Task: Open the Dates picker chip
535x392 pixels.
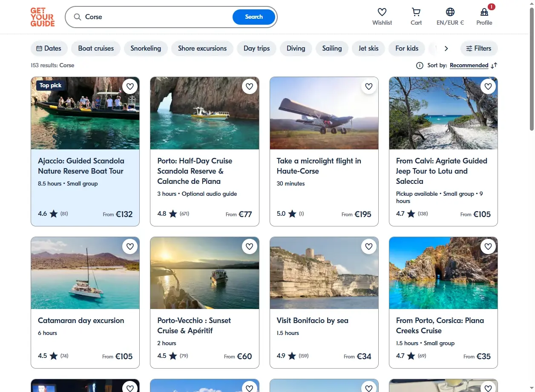Action: pos(49,49)
